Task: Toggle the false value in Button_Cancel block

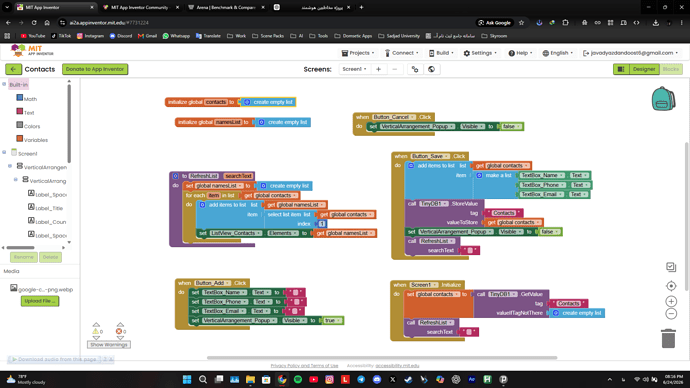Action: (511, 127)
